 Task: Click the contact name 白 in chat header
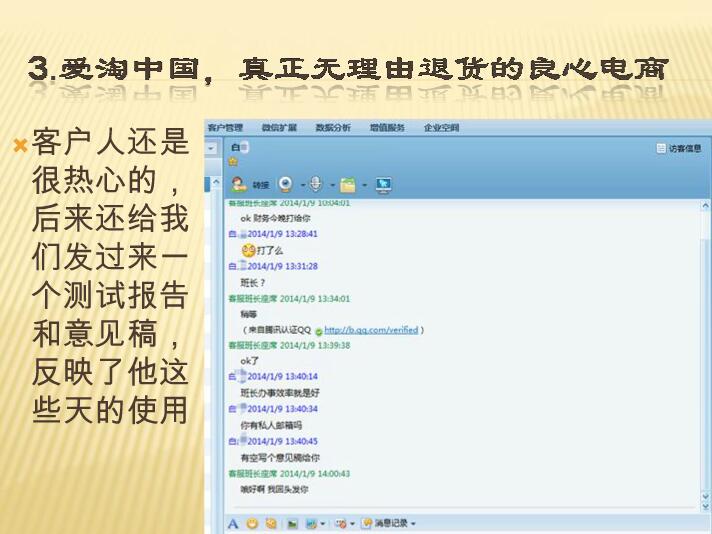pos(235,147)
